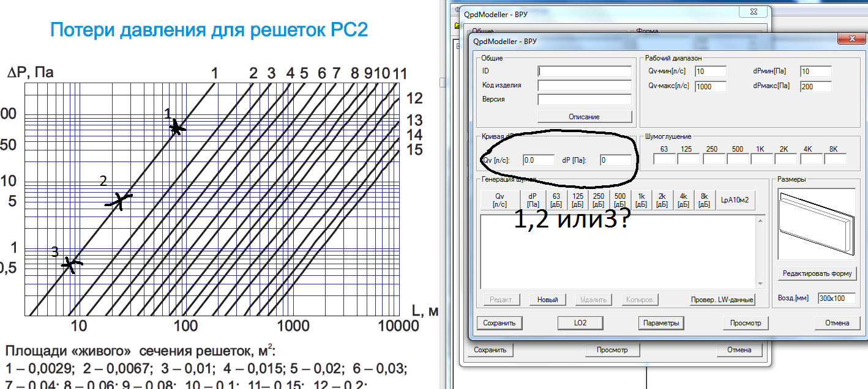Click the 4k [дБ] column header

coord(683,200)
